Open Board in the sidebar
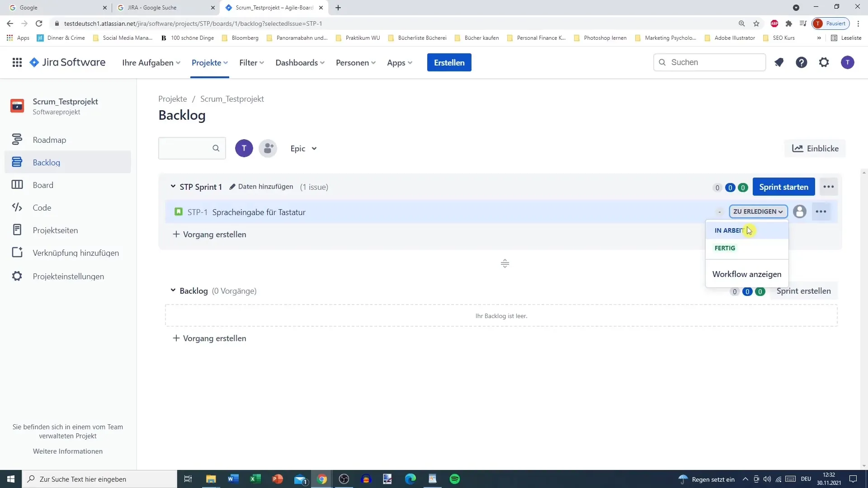Viewport: 868px width, 488px height. pyautogui.click(x=68, y=185)
